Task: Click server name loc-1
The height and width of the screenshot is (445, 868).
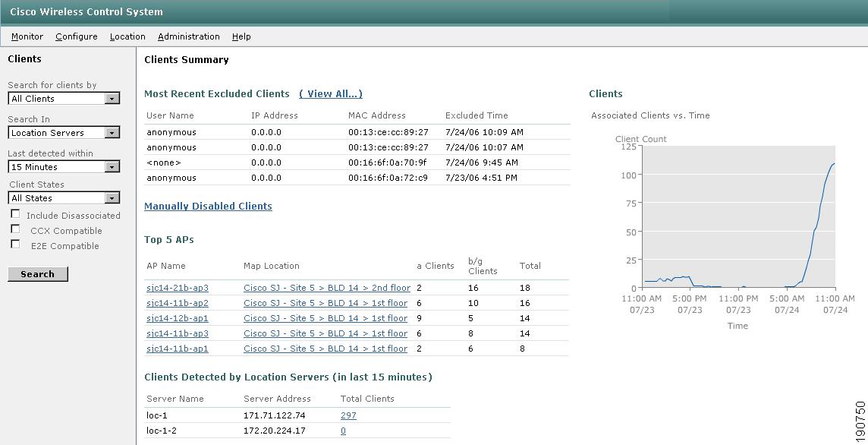Action: click(x=156, y=415)
